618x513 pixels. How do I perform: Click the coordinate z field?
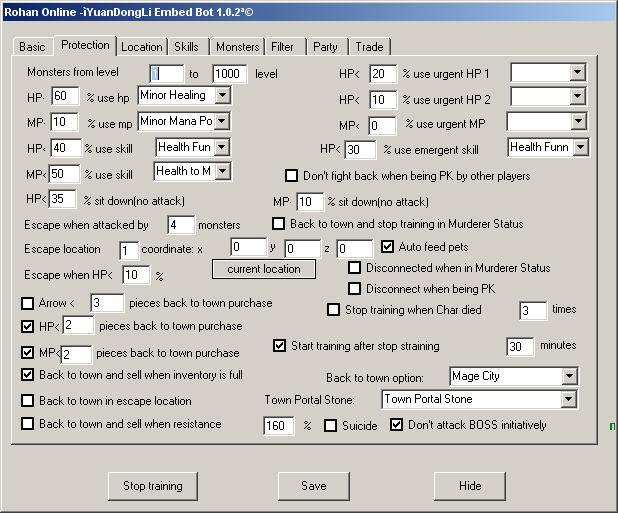click(x=354, y=249)
